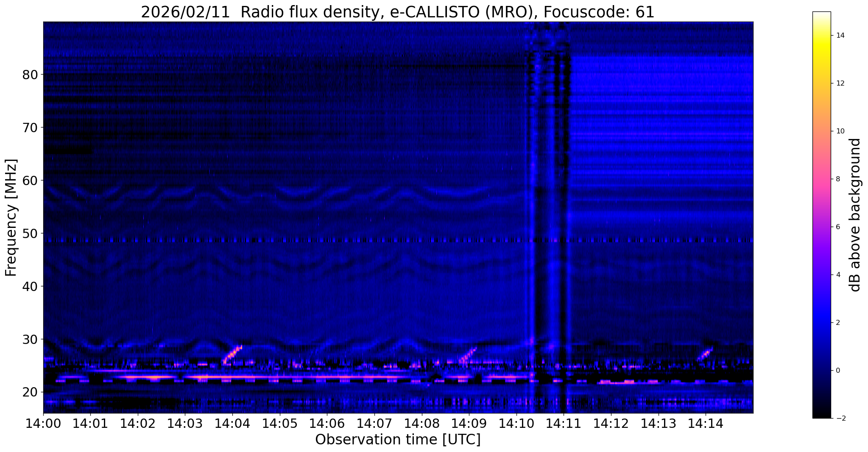Image resolution: width=868 pixels, height=452 pixels.
Task: Click the colorbar tick label 8
Action: pyautogui.click(x=837, y=179)
